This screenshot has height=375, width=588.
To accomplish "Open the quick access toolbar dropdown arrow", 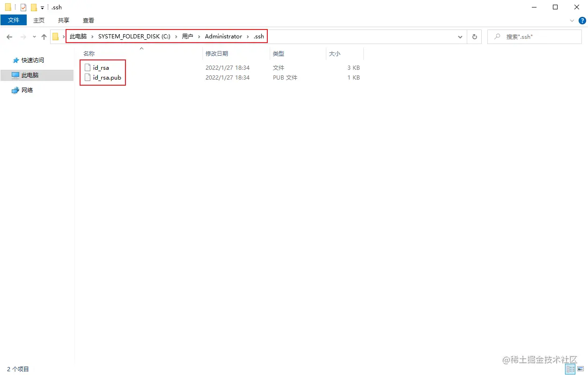I will 42,7.
